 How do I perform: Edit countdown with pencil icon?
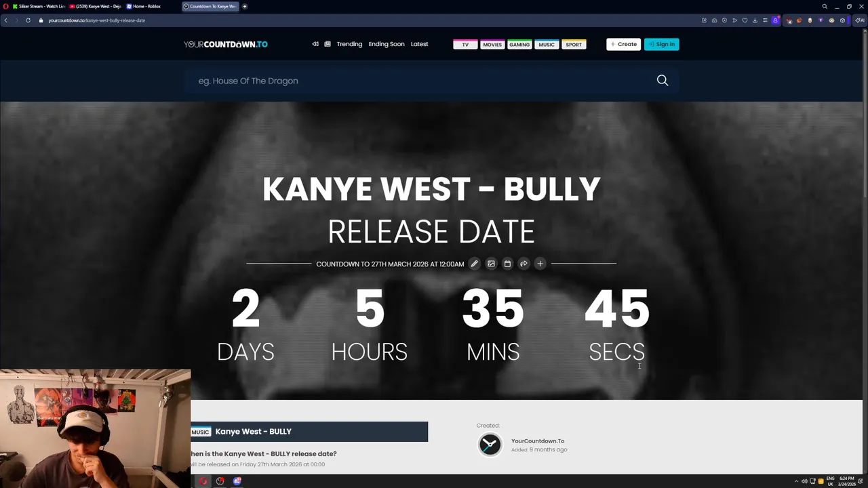[x=475, y=264]
